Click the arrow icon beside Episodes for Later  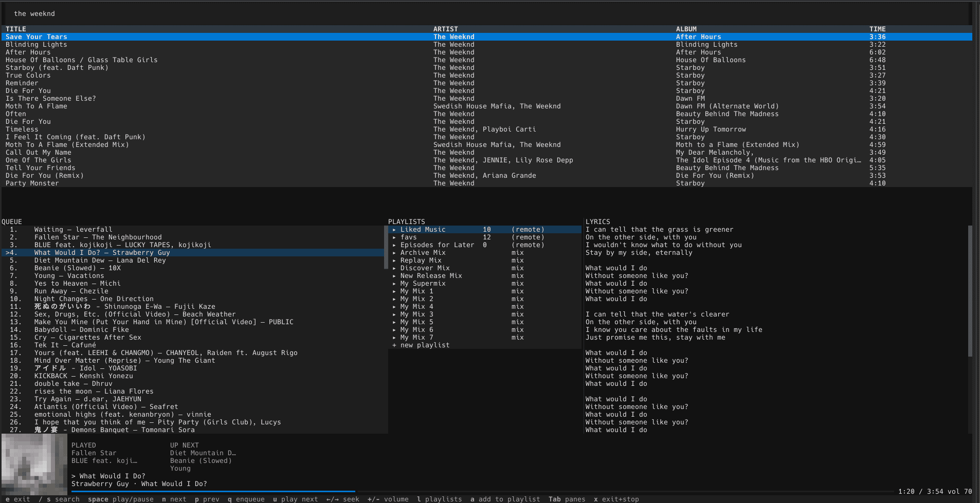pos(394,245)
